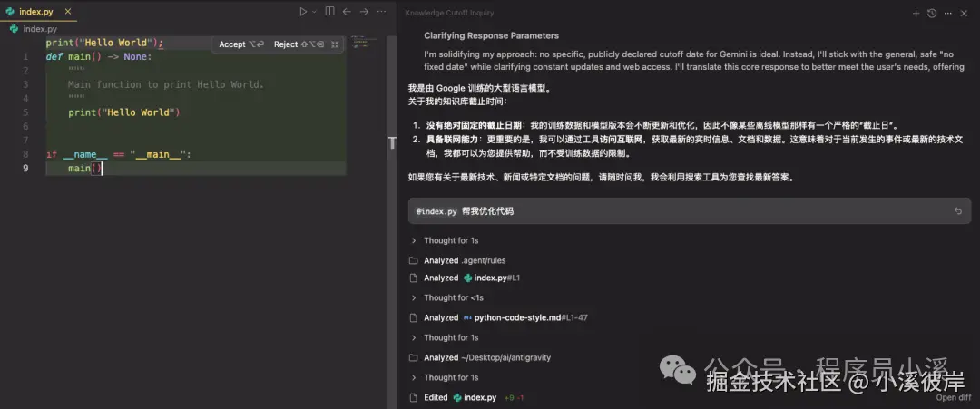
Task: Click file icon beside python-code-style.md row
Action: click(413, 317)
